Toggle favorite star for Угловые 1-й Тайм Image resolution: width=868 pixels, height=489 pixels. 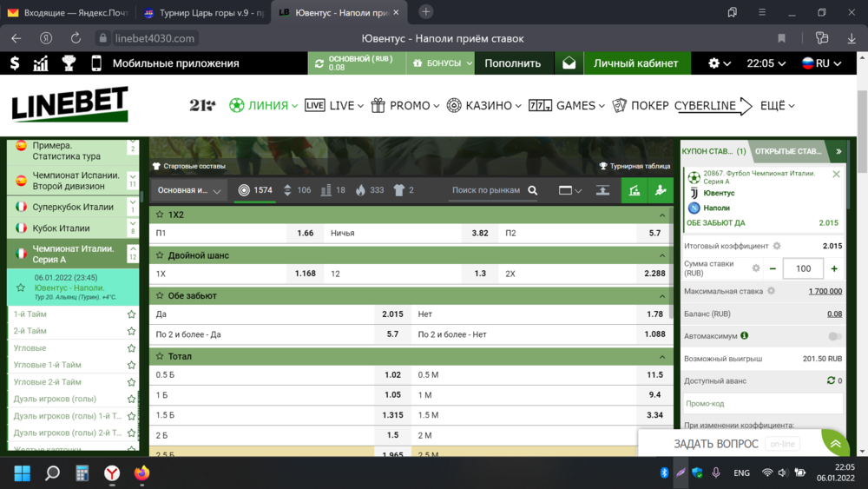tap(131, 365)
